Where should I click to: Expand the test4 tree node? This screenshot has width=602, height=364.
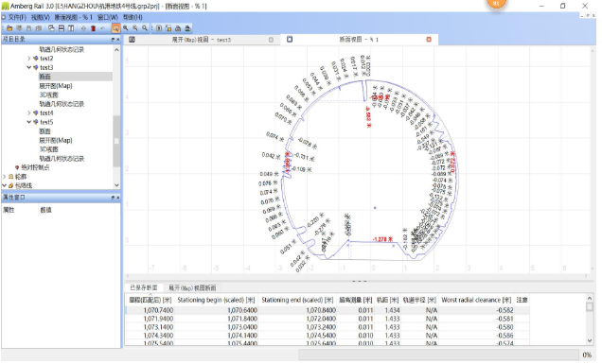pos(29,113)
